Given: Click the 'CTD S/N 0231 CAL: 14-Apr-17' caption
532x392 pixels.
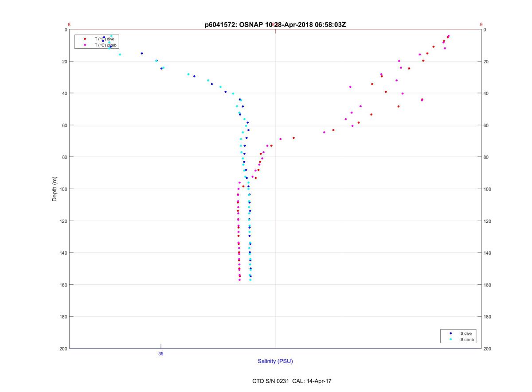Looking at the screenshot, I should (x=292, y=381).
